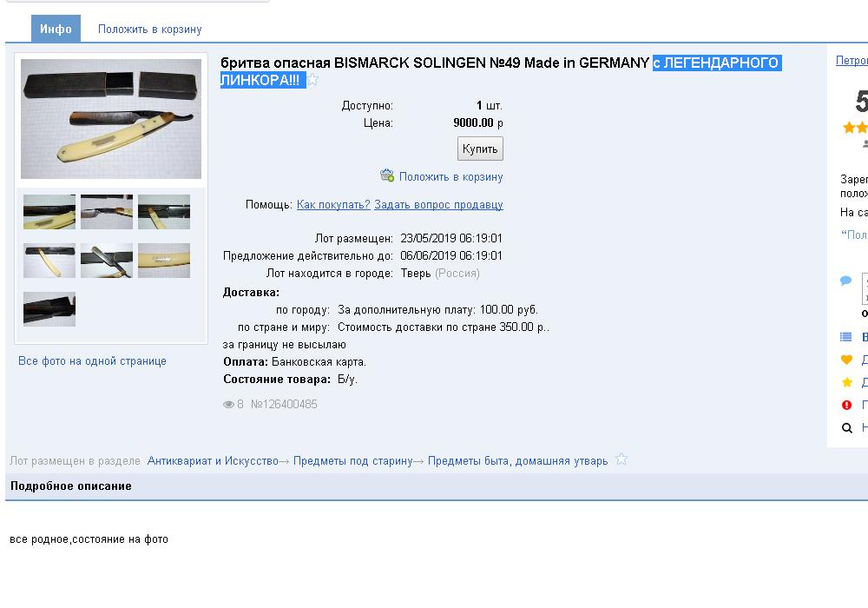Open 'Предметы под старину' breadcrumb link
Screen dimensions: 868x608
(352, 460)
